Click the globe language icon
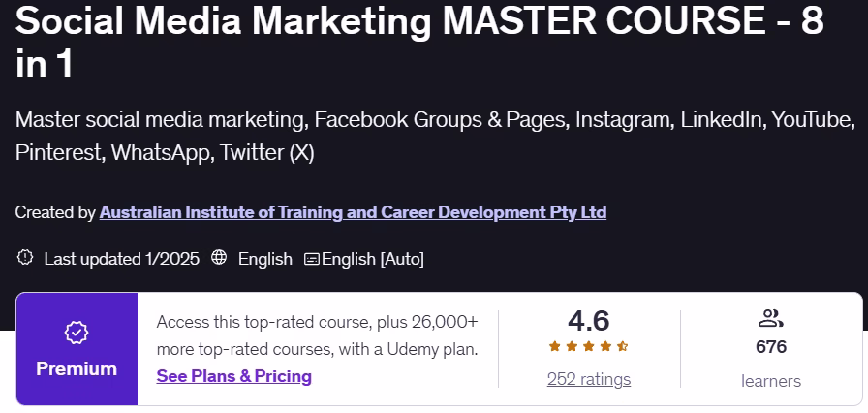The image size is (868, 413). coord(219,258)
